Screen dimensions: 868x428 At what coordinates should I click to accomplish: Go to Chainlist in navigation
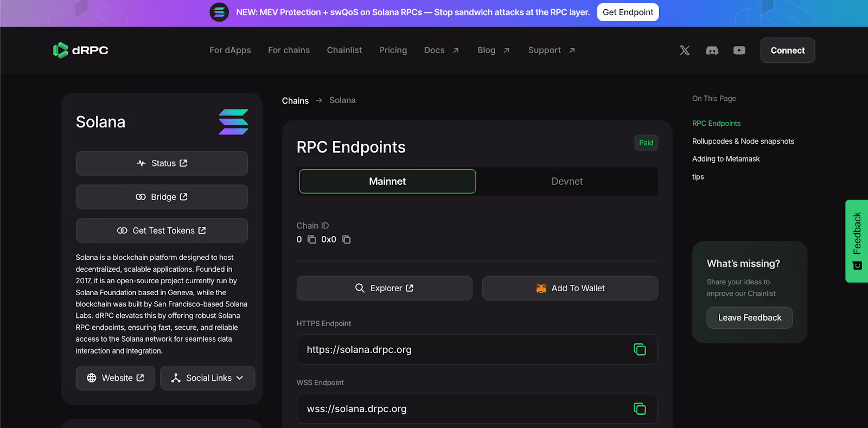[344, 50]
